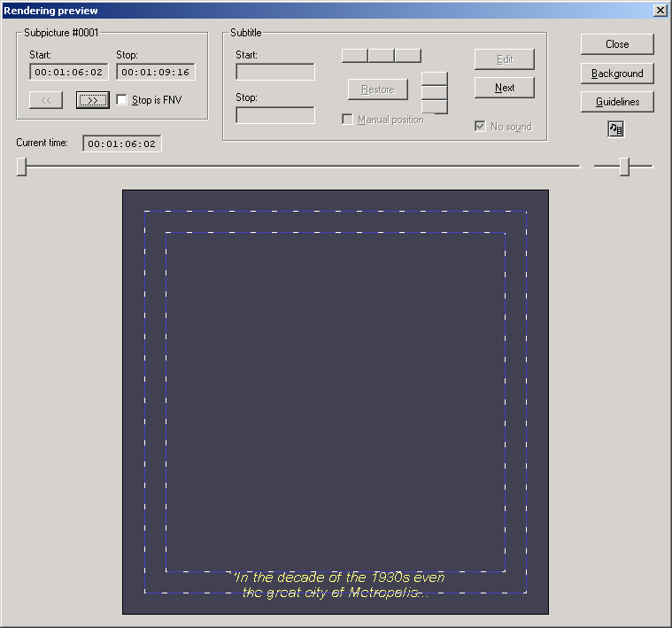Toggle the Manual position checkbox
This screenshot has width=672, height=628.
tap(348, 120)
